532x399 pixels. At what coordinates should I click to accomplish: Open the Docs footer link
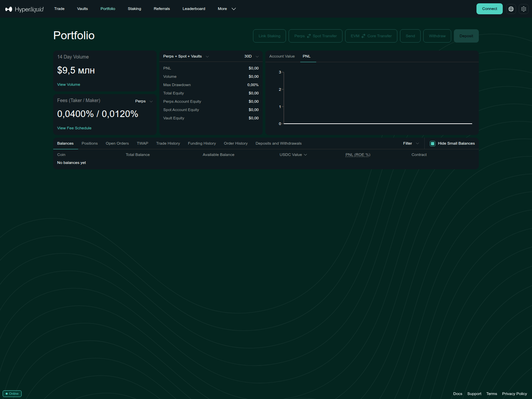(x=458, y=394)
